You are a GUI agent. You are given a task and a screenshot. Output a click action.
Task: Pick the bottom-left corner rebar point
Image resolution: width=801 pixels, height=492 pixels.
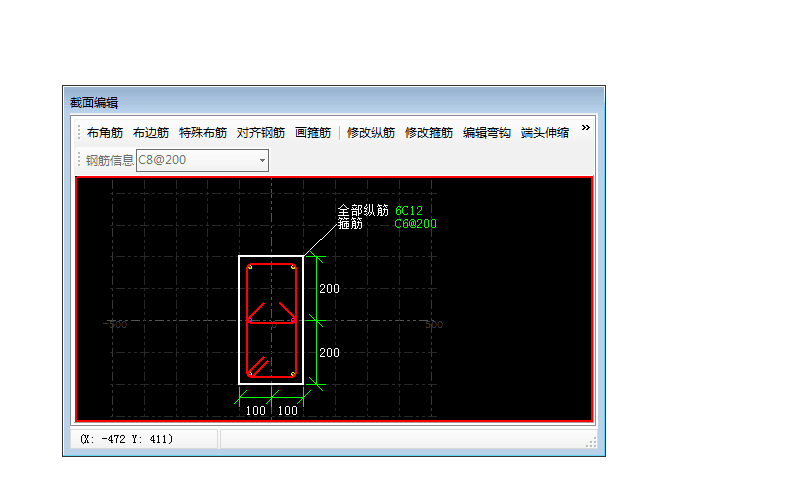[250, 373]
